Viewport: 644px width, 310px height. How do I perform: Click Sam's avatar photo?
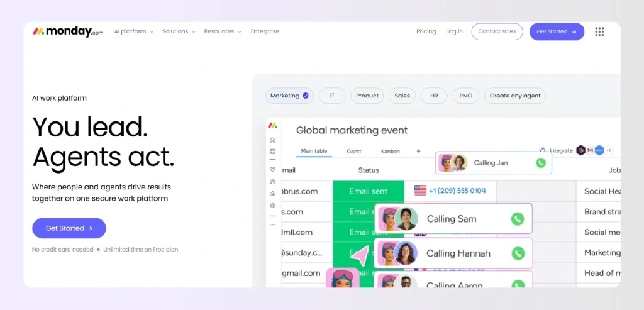point(406,218)
